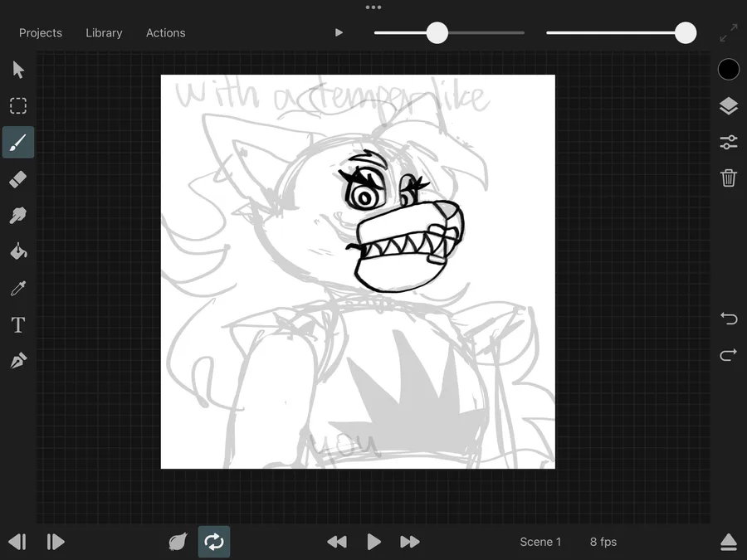The height and width of the screenshot is (560, 747).
Task: Select the Brush tool
Action: [18, 142]
